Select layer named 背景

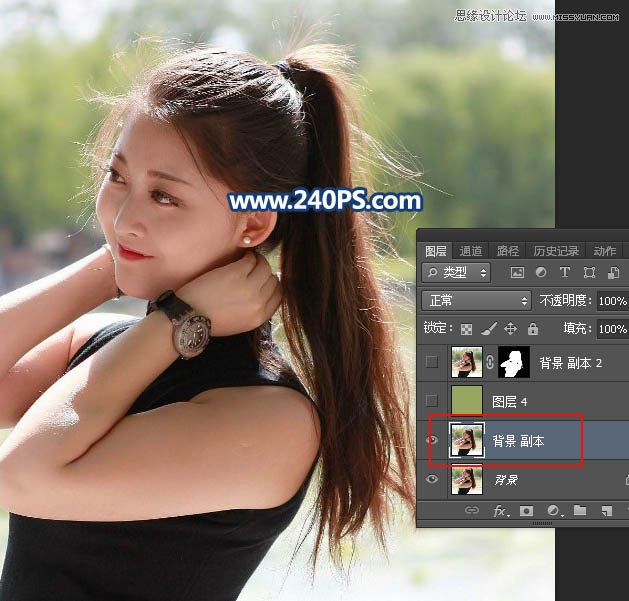point(505,480)
